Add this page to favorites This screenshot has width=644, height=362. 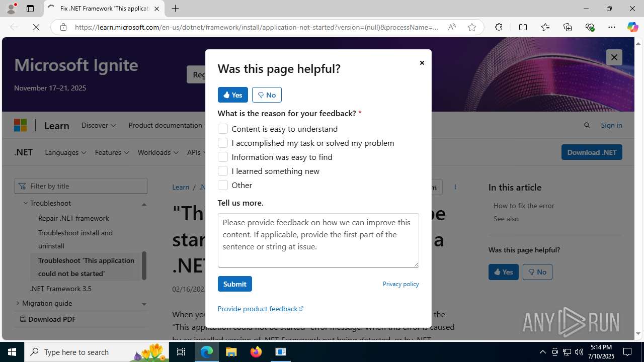tap(471, 27)
